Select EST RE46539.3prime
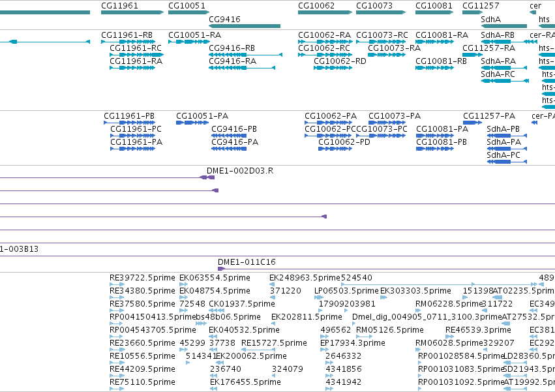Image resolution: width=555 pixels, height=392 pixels. tap(449, 337)
